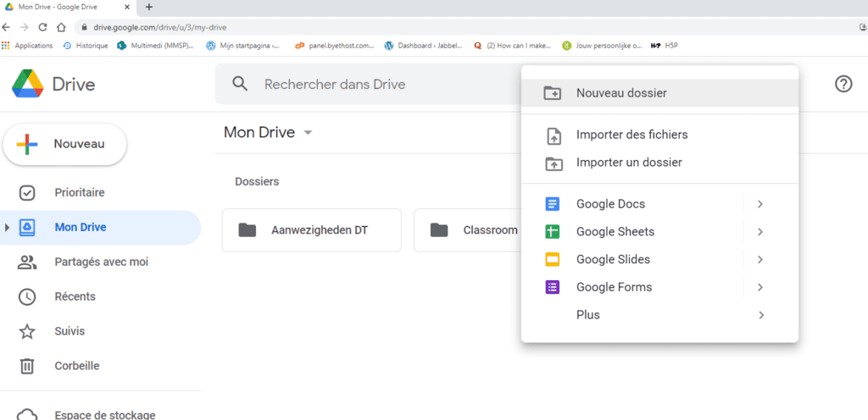Image resolution: width=868 pixels, height=420 pixels.
Task: Click the purple Google Forms icon
Action: [x=553, y=287]
